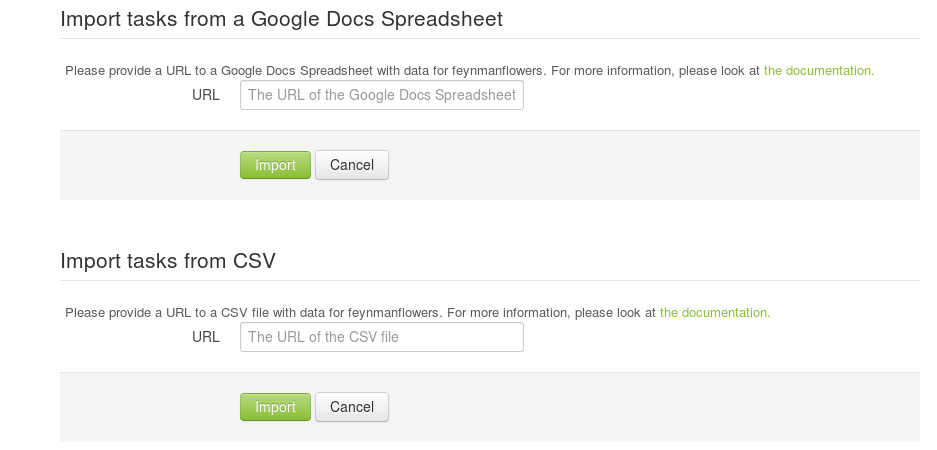Focus the Google Docs Spreadsheet URL field
937x450 pixels.
tap(382, 95)
